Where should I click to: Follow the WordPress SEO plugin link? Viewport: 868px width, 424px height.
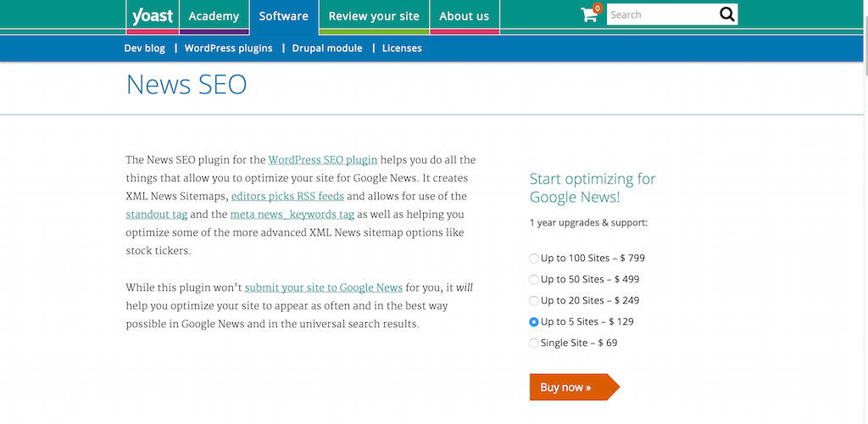tap(322, 159)
